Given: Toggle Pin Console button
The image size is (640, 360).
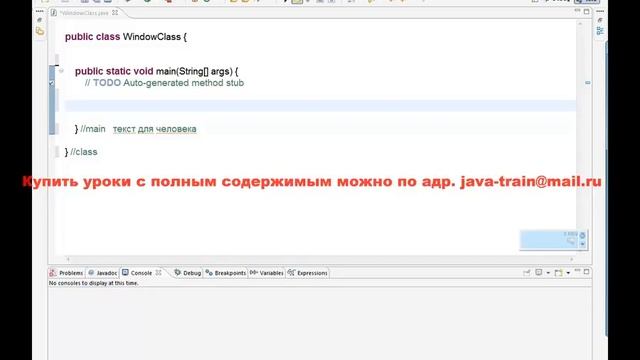Looking at the screenshot, I should point(527,273).
